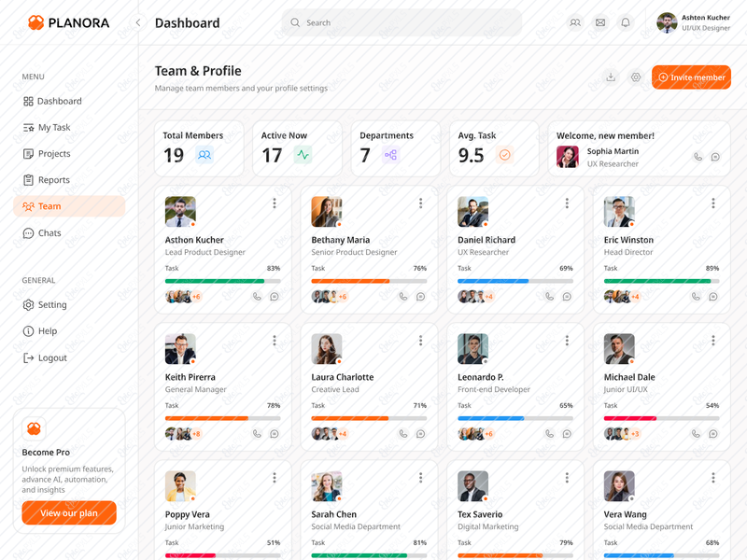The height and width of the screenshot is (560, 747).
Task: Chat with Michael Dale via message icon
Action: 713,434
